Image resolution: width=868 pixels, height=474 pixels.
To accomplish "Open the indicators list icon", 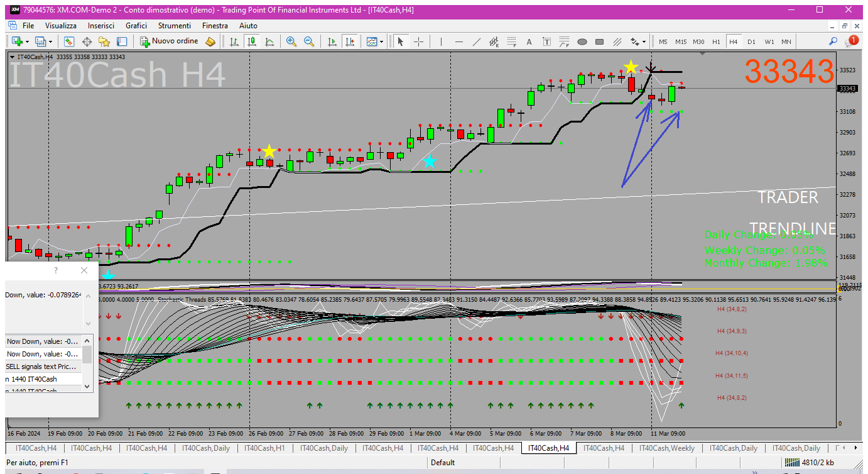I will click(x=372, y=41).
